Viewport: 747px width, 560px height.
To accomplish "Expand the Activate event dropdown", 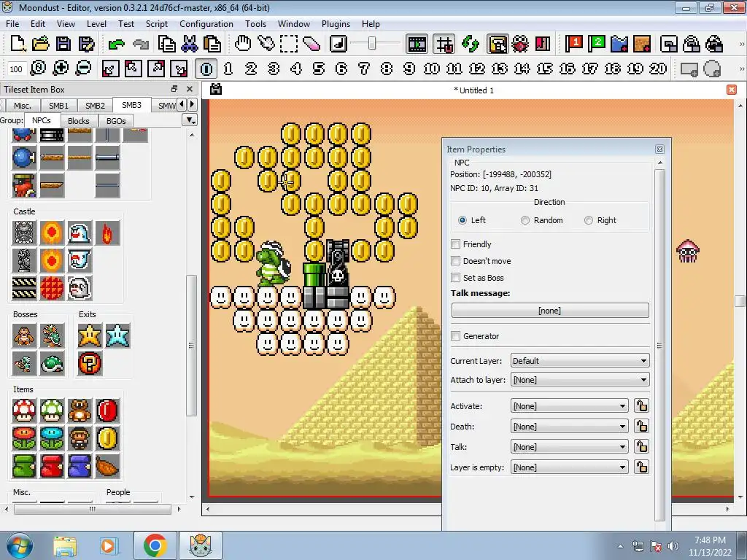I will pyautogui.click(x=569, y=406).
